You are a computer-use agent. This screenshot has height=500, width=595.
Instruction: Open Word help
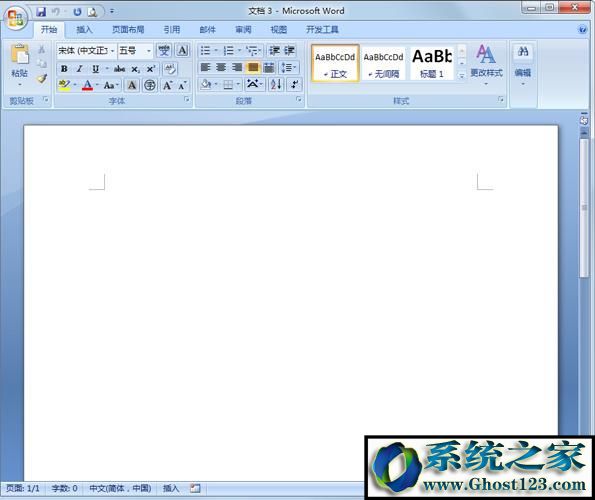click(582, 29)
